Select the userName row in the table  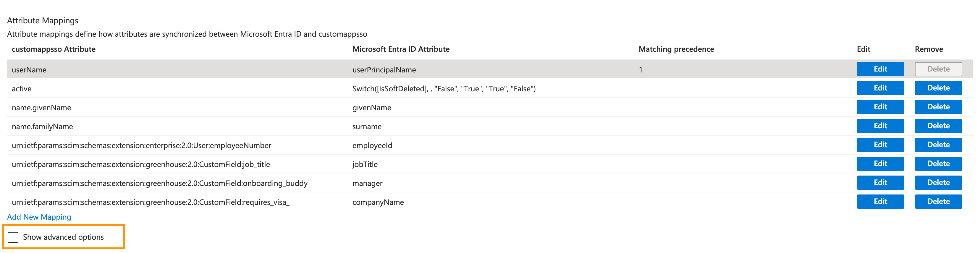coord(29,70)
